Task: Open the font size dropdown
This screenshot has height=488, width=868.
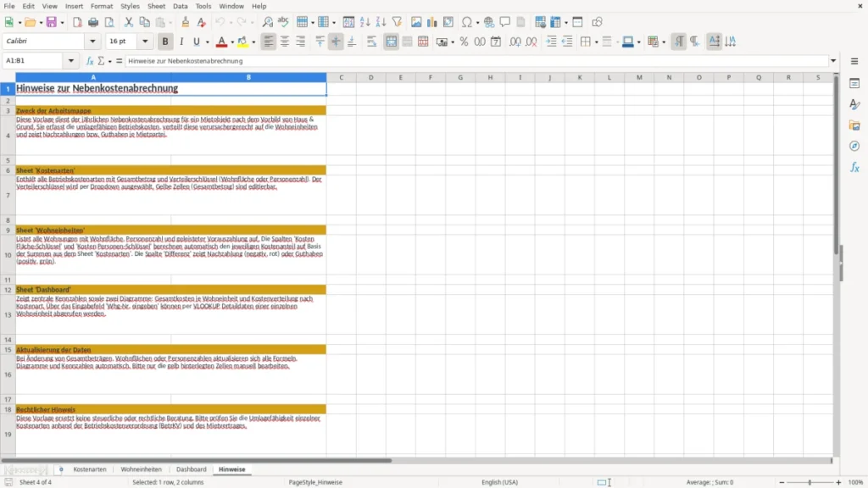Action: pyautogui.click(x=145, y=41)
